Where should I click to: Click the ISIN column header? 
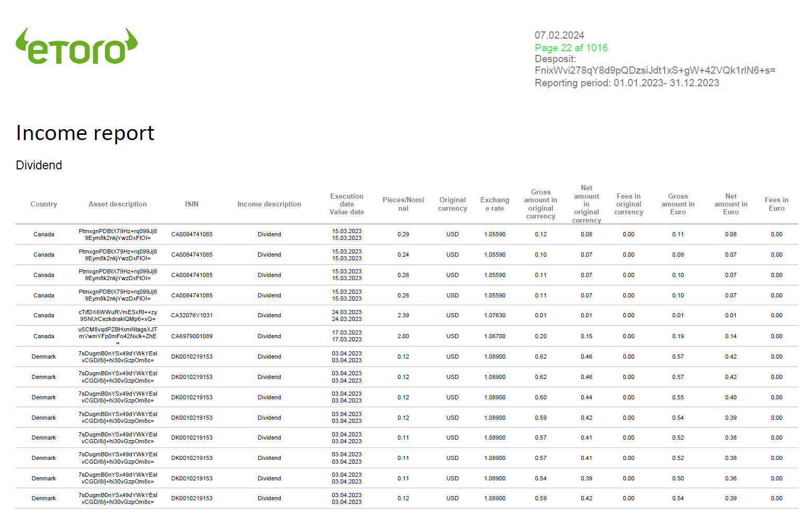pyautogui.click(x=192, y=204)
